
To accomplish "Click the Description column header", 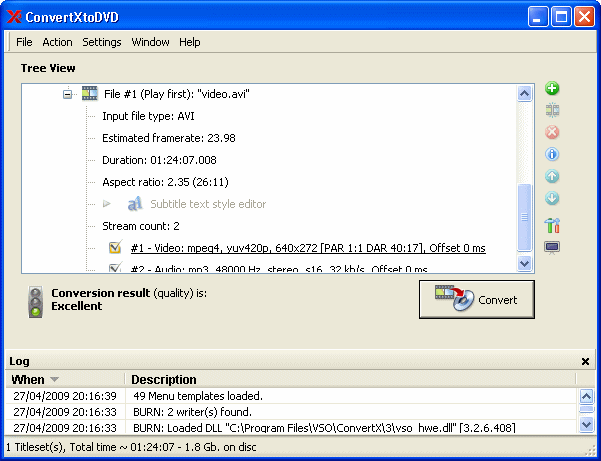I will (x=350, y=379).
